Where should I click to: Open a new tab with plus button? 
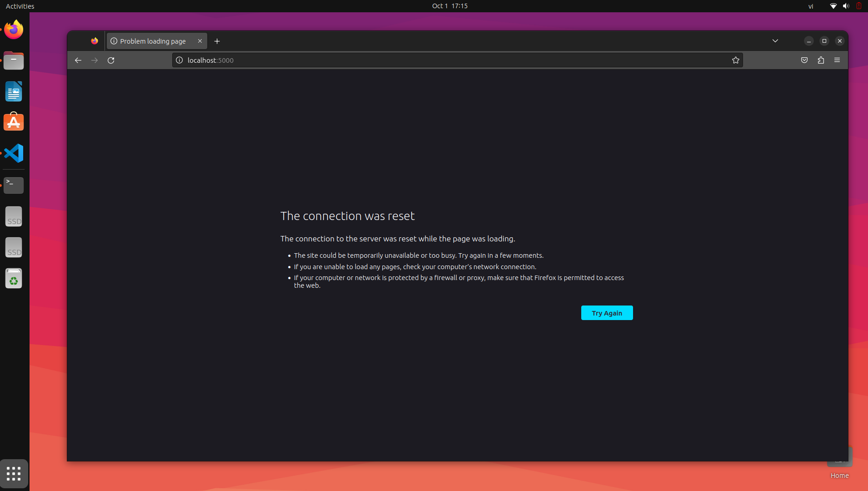click(217, 41)
